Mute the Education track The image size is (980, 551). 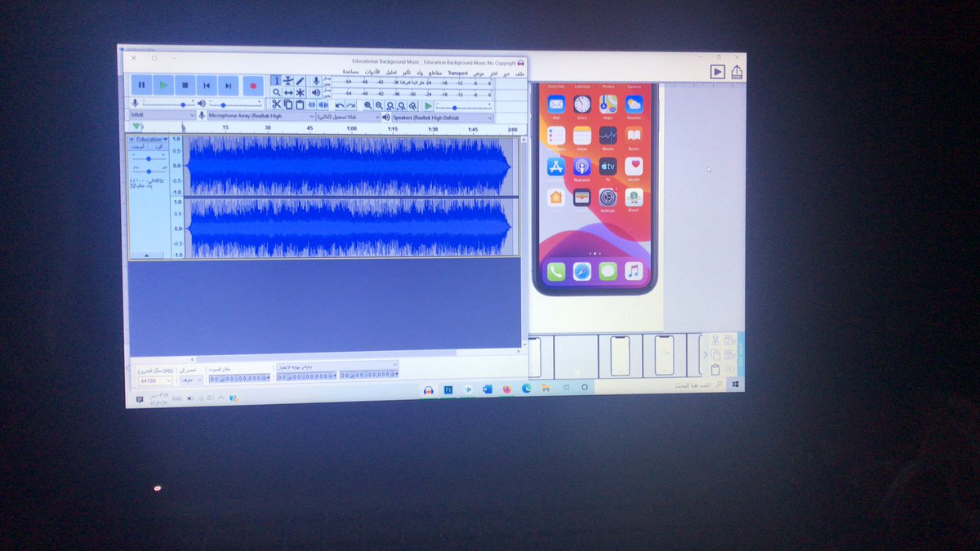[138, 146]
